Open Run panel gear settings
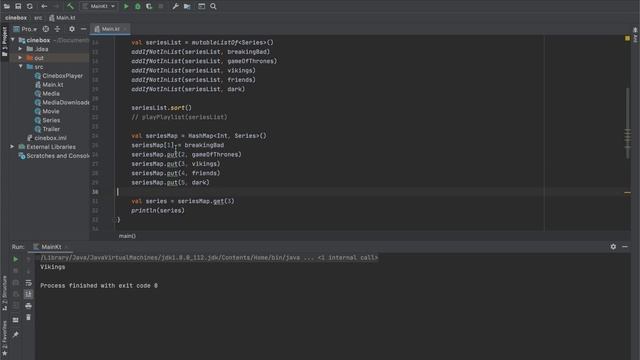 click(x=613, y=247)
